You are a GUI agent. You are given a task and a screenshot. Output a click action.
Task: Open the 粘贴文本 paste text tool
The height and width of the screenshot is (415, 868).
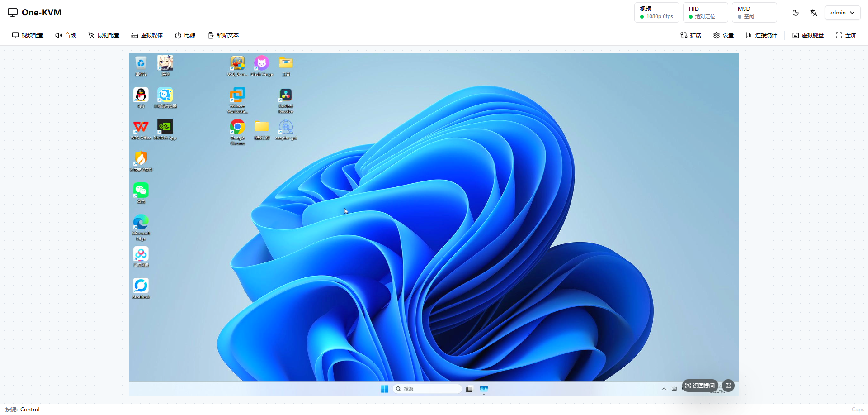coord(223,35)
